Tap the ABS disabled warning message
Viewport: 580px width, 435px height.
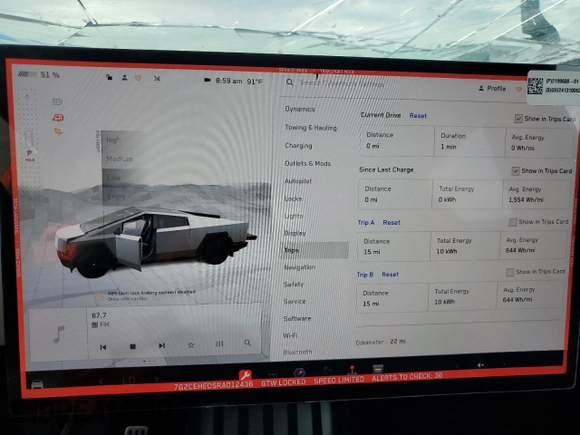pyautogui.click(x=146, y=295)
